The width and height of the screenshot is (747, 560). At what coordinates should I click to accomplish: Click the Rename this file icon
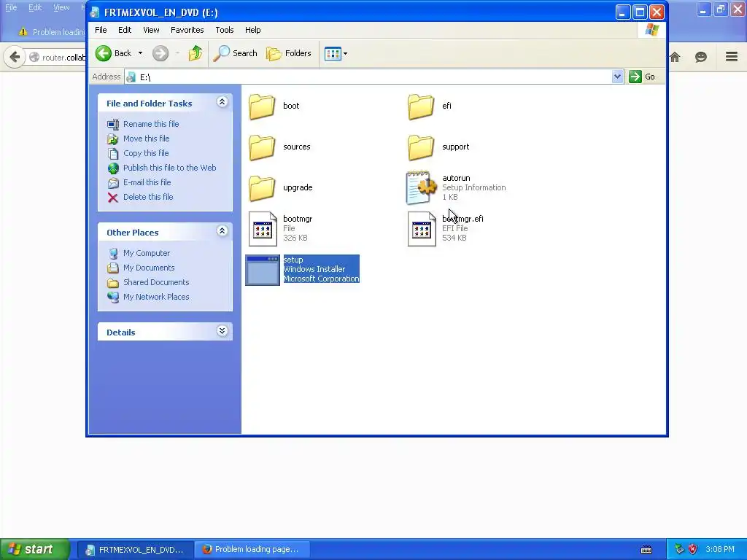[113, 124]
